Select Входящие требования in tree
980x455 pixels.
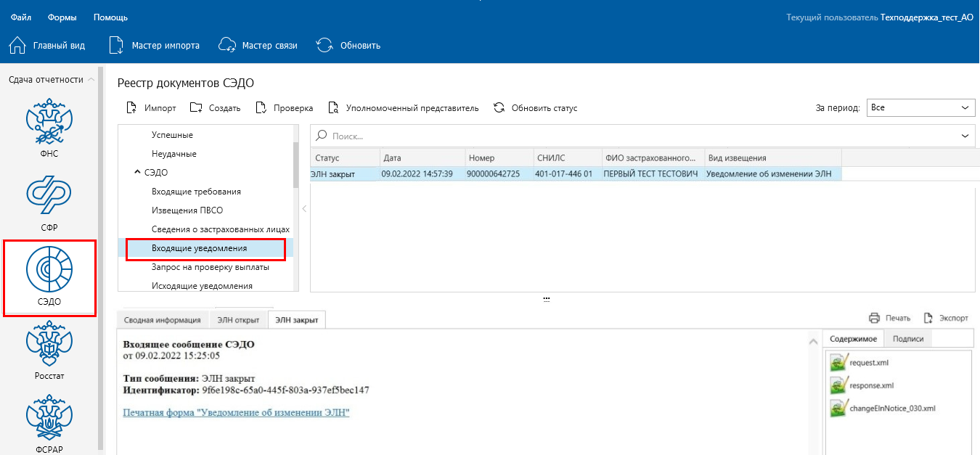196,192
